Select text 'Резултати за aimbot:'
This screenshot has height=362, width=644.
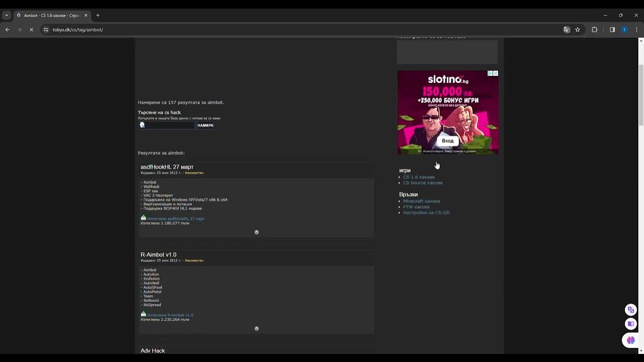coord(162,153)
